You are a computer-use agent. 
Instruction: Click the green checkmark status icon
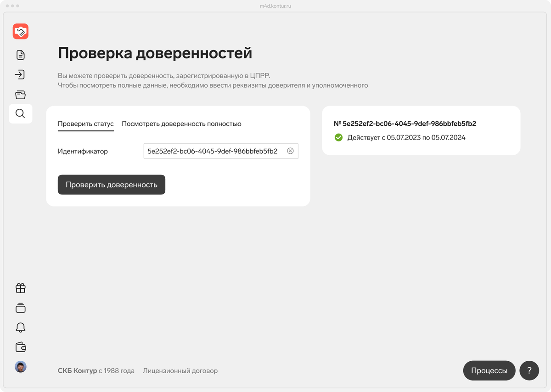[x=338, y=137]
